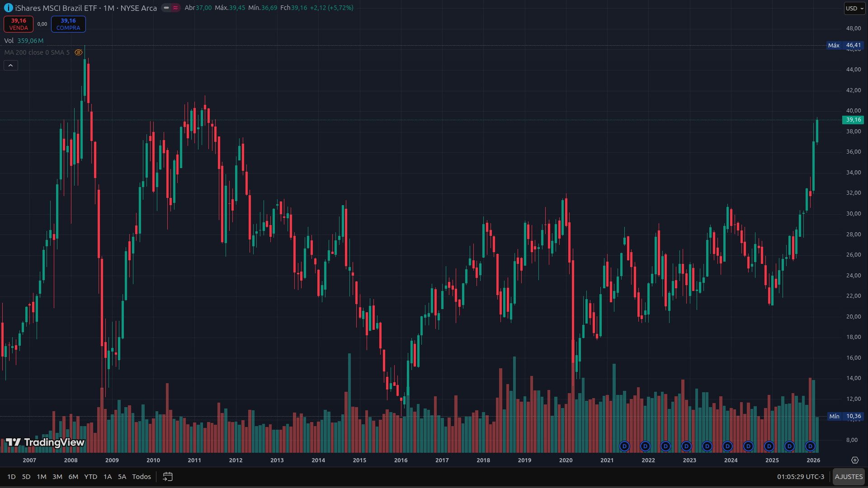Open the chart settings gear icon
The width and height of the screenshot is (868, 488).
click(x=854, y=460)
